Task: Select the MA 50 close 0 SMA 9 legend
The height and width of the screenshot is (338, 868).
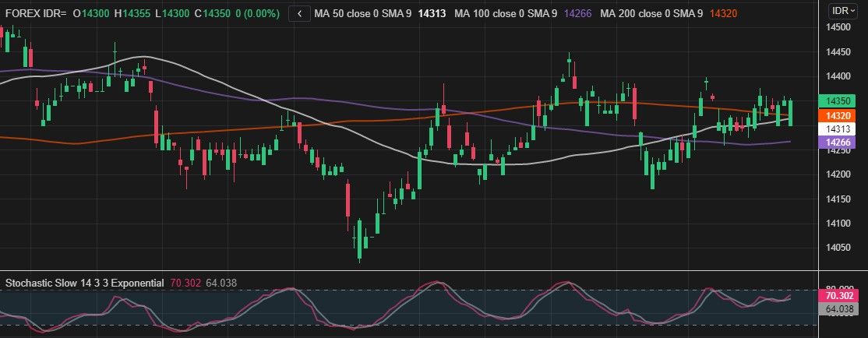Action: [363, 14]
